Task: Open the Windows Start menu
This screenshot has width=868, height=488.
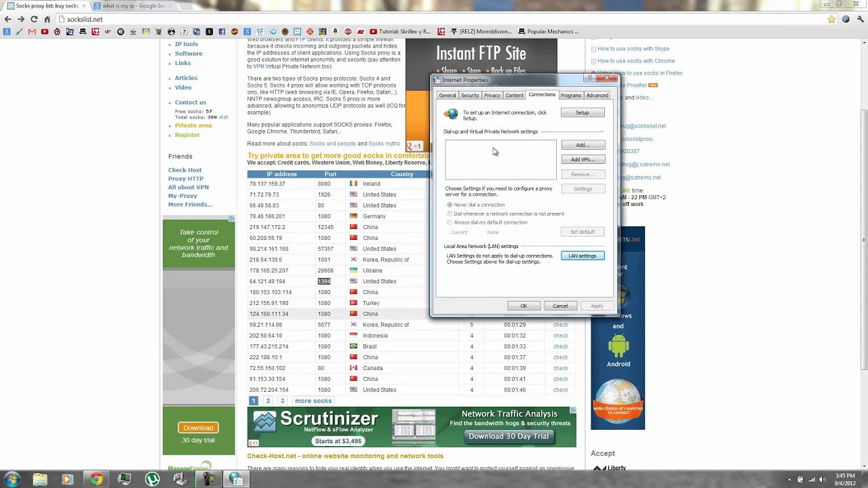Action: [x=12, y=479]
